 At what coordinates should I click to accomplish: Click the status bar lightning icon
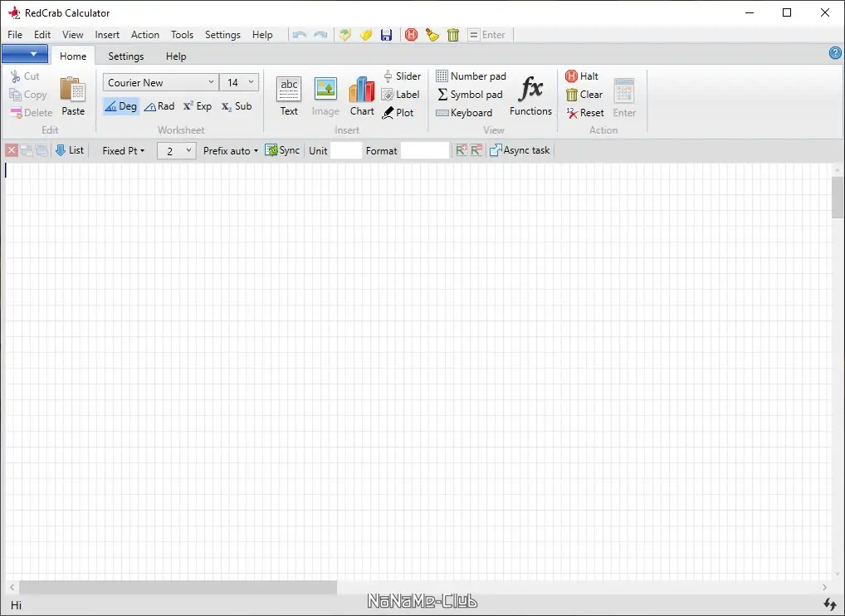(830, 604)
